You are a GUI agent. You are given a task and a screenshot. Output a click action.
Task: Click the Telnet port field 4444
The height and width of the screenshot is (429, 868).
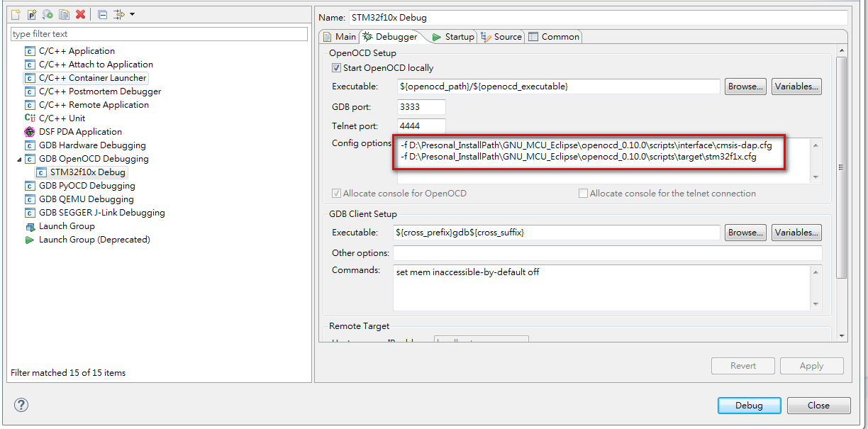click(421, 126)
